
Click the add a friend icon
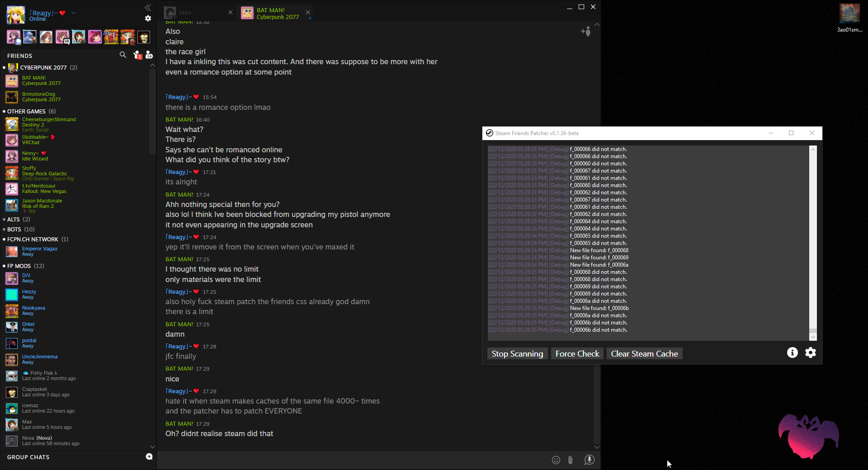tap(149, 55)
